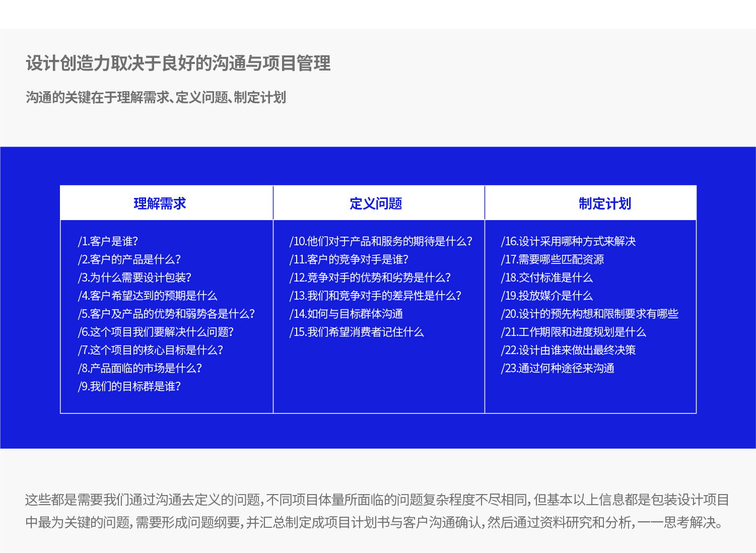The image size is (756, 553).
Task: Click 客户的竞争对手是谁? in 定义问题 column
Action: tap(349, 259)
